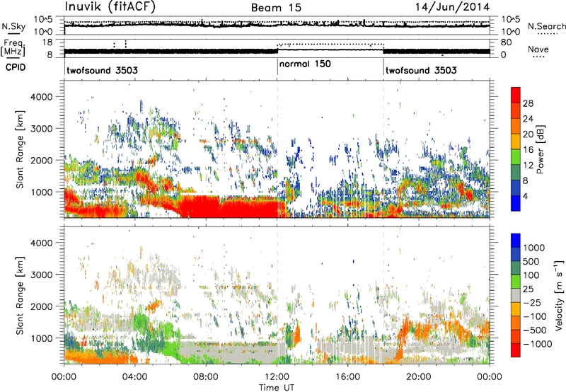This screenshot has width=566, height=392.
Task: Click the "04:00" time axis label
Action: pos(134,377)
